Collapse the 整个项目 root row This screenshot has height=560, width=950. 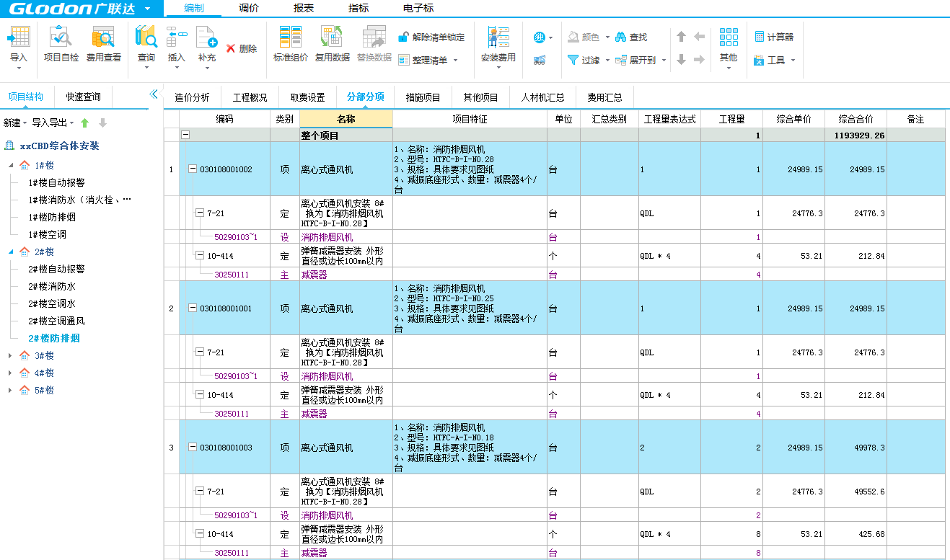(x=185, y=135)
